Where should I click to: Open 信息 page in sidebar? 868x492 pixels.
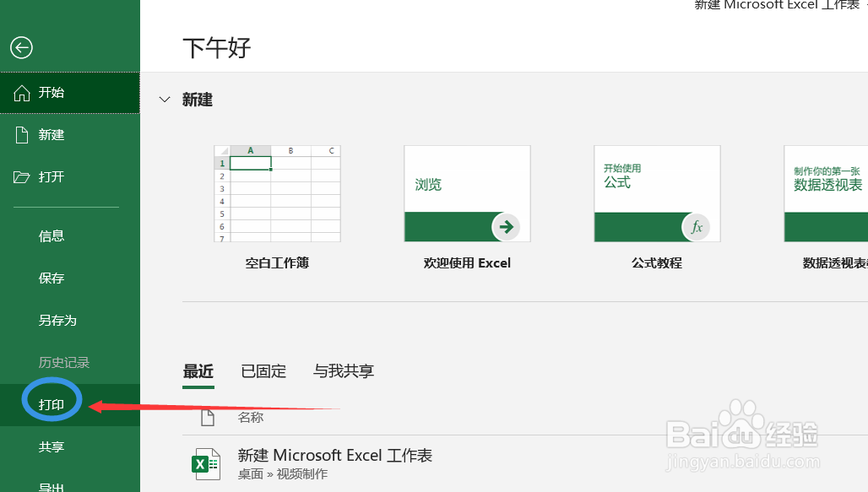[x=70, y=235]
